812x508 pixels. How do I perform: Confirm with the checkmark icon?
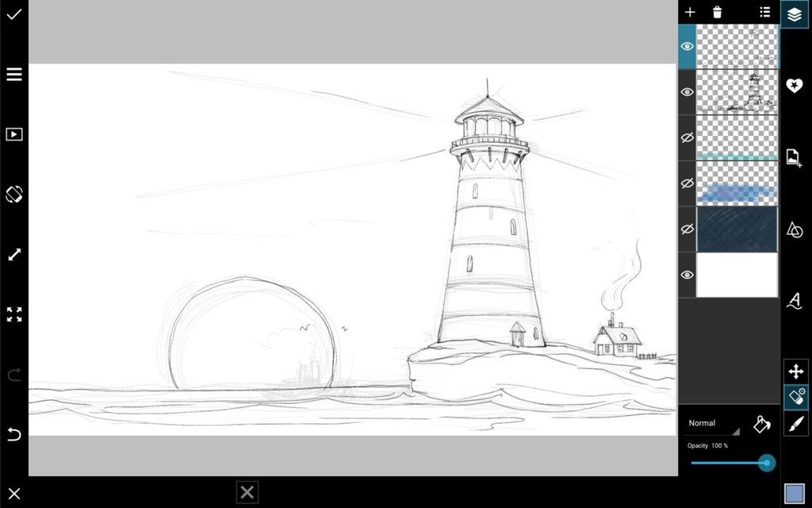pos(14,14)
